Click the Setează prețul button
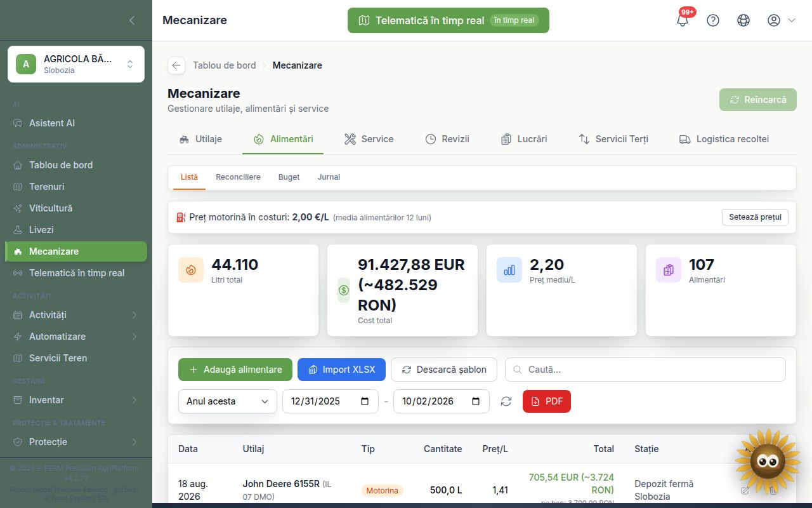812x508 pixels. pos(755,217)
